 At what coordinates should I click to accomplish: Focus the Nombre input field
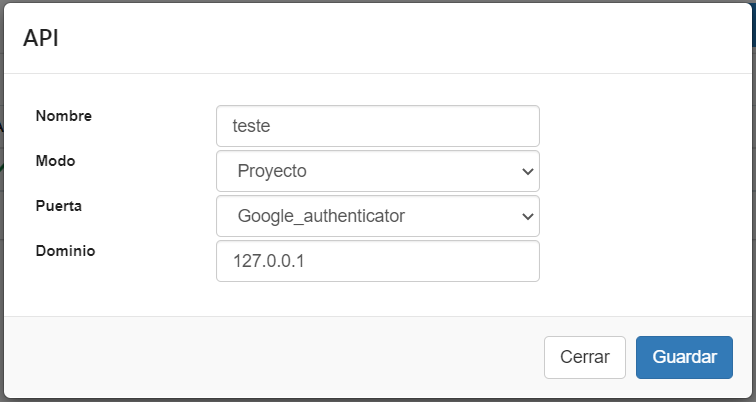pos(377,126)
